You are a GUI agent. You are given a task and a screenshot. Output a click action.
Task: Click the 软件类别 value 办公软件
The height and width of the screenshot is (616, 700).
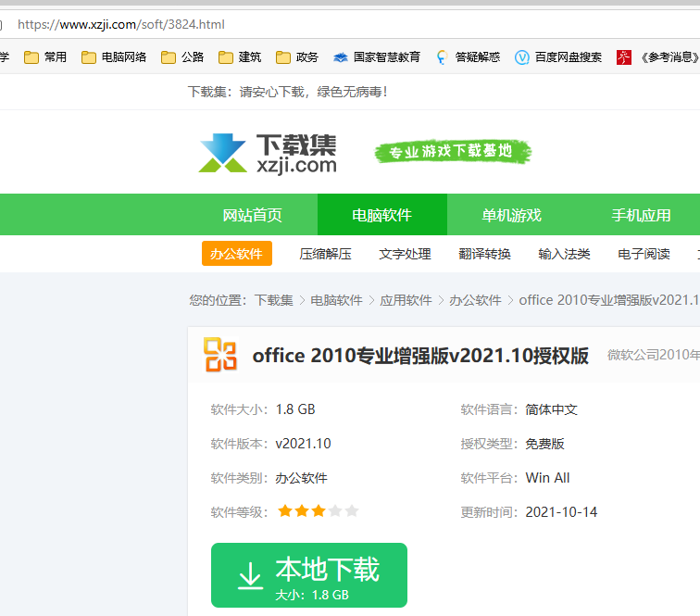click(301, 478)
